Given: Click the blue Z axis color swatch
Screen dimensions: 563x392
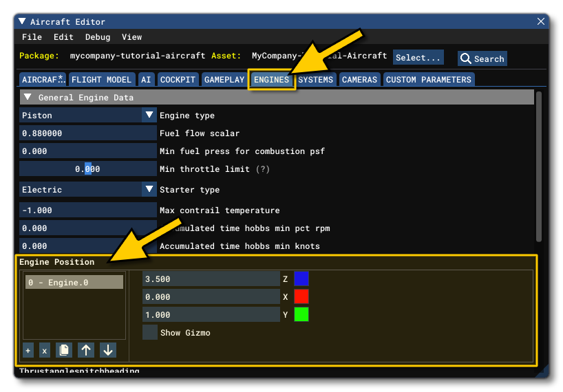Looking at the screenshot, I should (301, 279).
